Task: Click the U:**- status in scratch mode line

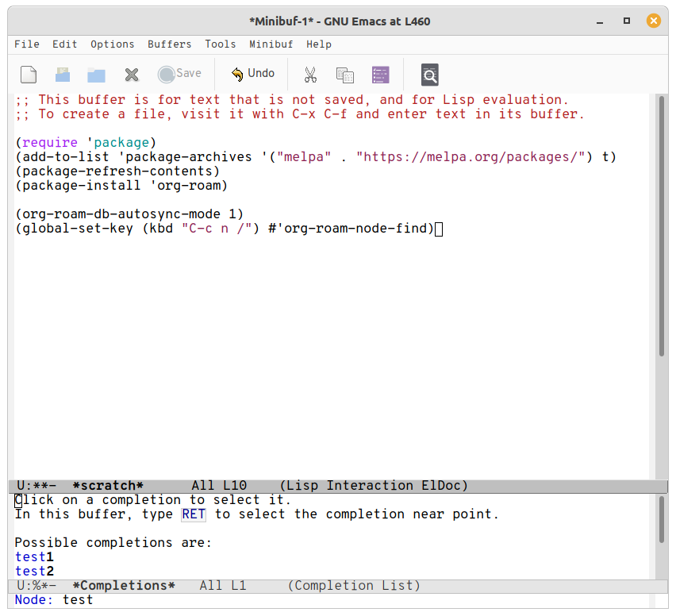Action: tap(36, 486)
